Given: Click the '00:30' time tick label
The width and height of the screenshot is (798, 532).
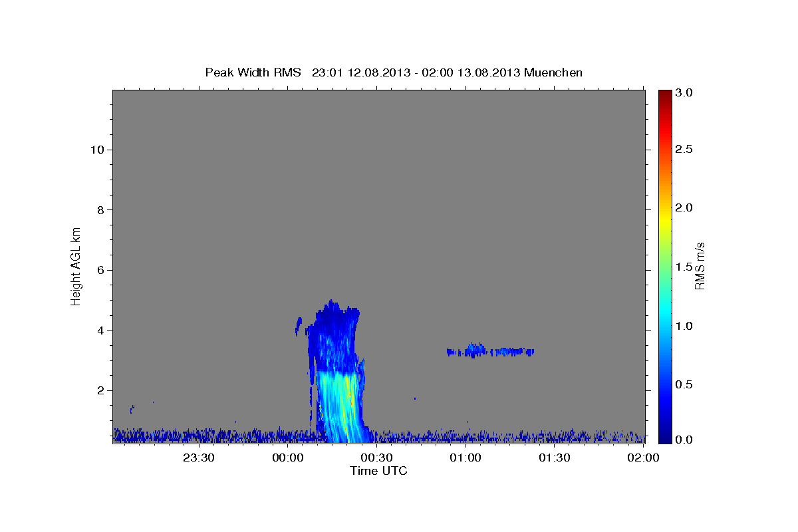Looking at the screenshot, I should (376, 458).
